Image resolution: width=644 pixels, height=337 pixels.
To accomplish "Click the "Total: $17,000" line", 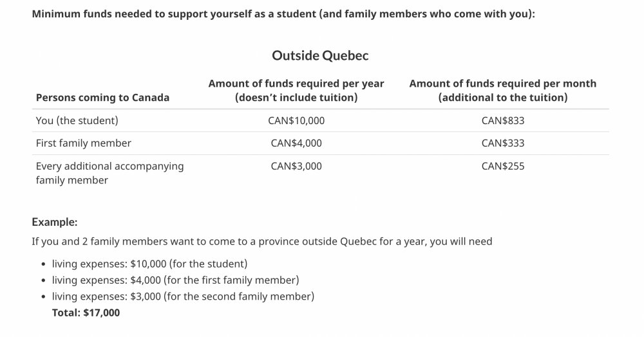I will pyautogui.click(x=86, y=313).
